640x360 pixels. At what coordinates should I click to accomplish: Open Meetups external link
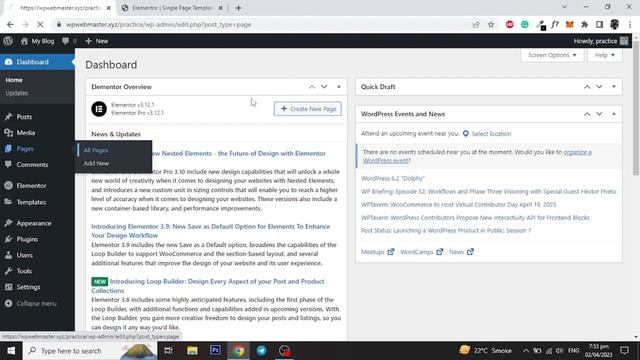tap(378, 252)
